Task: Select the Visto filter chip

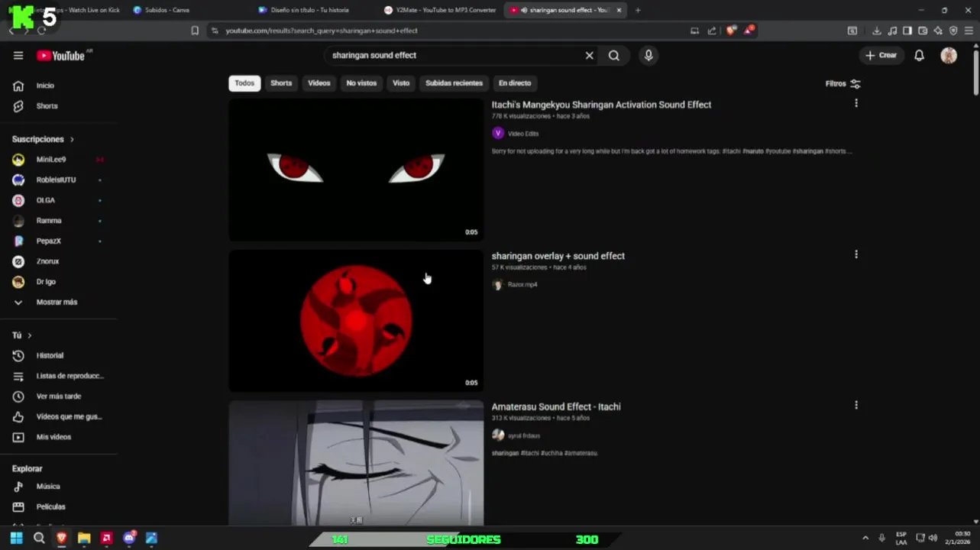Action: click(x=401, y=83)
